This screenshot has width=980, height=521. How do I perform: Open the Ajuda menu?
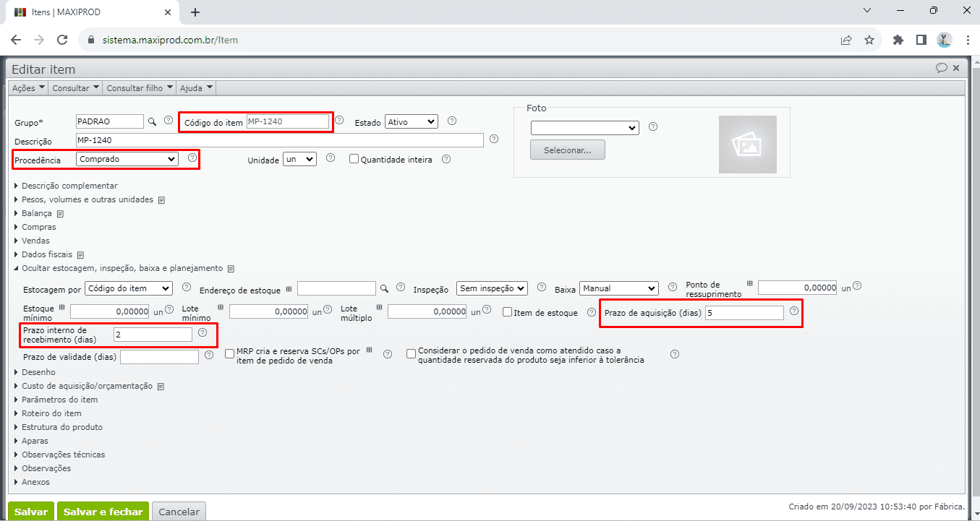pyautogui.click(x=196, y=87)
